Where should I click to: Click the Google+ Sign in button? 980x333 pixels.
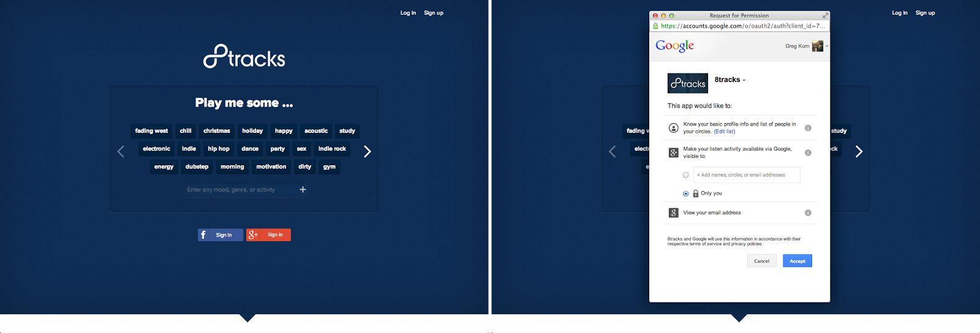(268, 235)
